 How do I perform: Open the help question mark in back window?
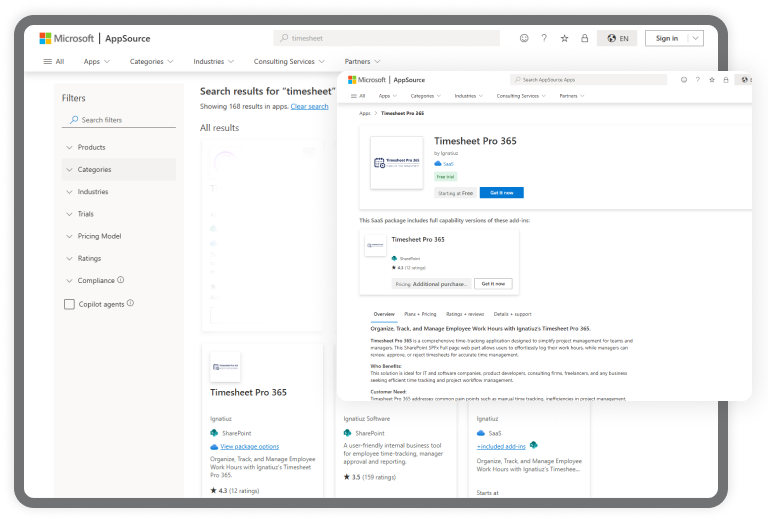click(544, 38)
